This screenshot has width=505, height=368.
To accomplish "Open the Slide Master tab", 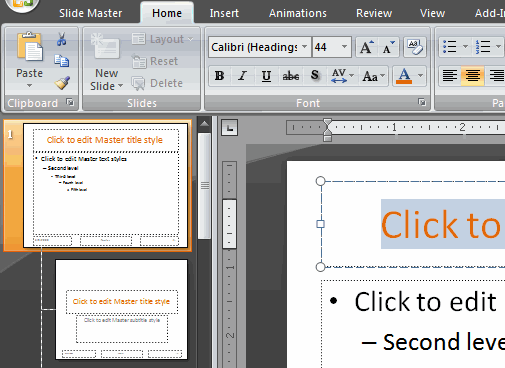I will (91, 13).
